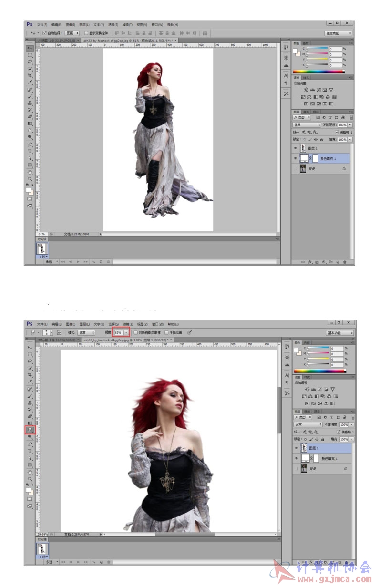In the 61% zoom window, select the Gradient tool
Screen dimensions: 379x588
[30, 124]
